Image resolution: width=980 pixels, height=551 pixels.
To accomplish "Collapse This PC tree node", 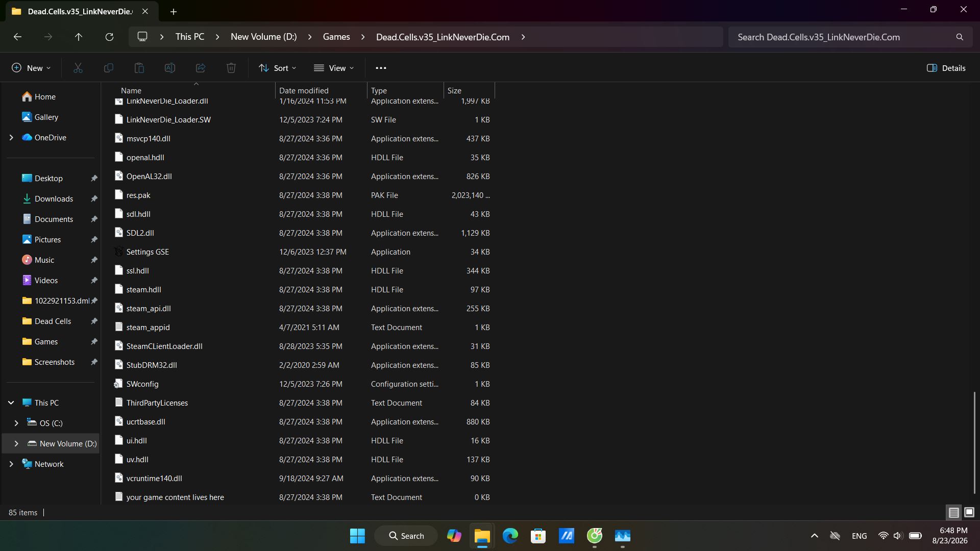I will pos(11,403).
